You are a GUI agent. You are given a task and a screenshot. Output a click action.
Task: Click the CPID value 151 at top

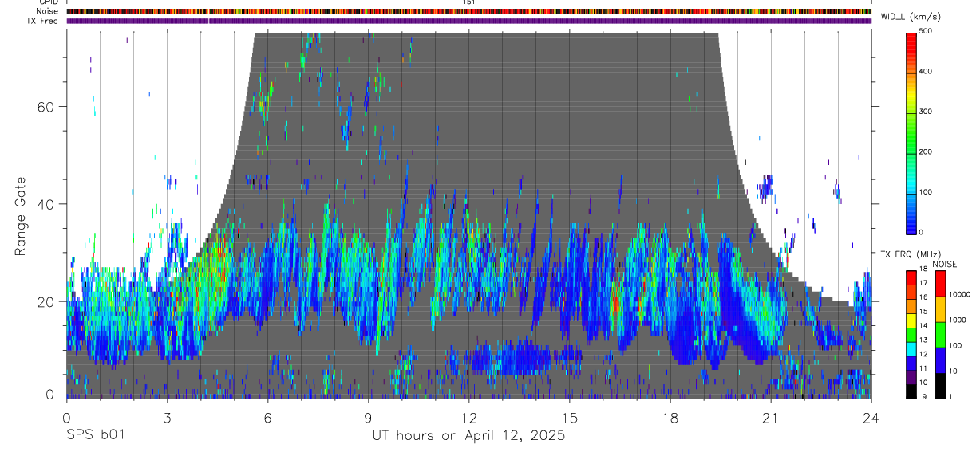468,3
